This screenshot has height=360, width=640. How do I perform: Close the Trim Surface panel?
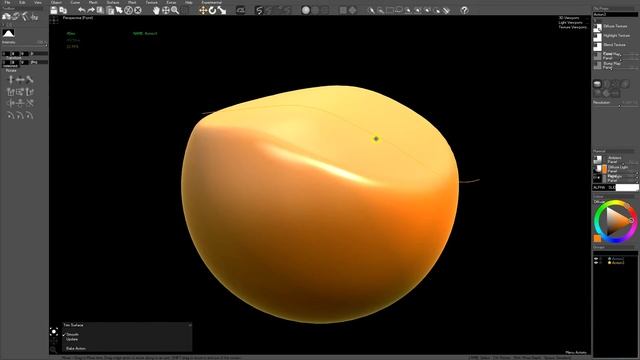(190, 325)
